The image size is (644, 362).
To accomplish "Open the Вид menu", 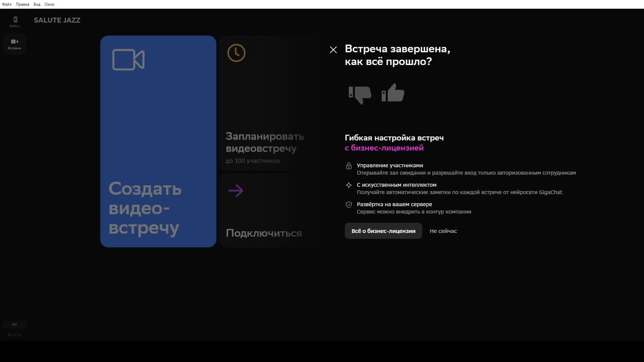I will click(37, 4).
